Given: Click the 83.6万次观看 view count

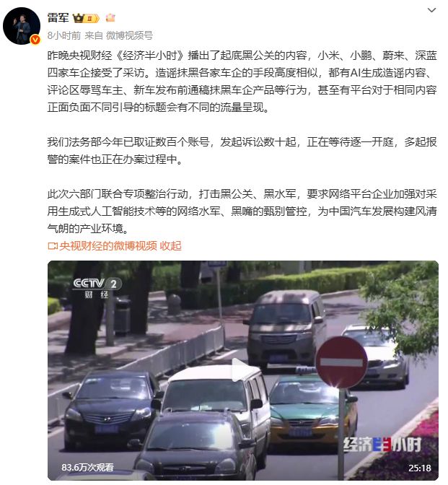Looking at the screenshot, I should pos(87,467).
